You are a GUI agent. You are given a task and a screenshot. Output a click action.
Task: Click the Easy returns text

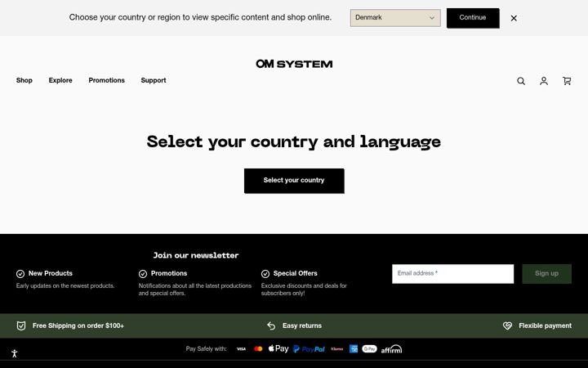click(302, 325)
